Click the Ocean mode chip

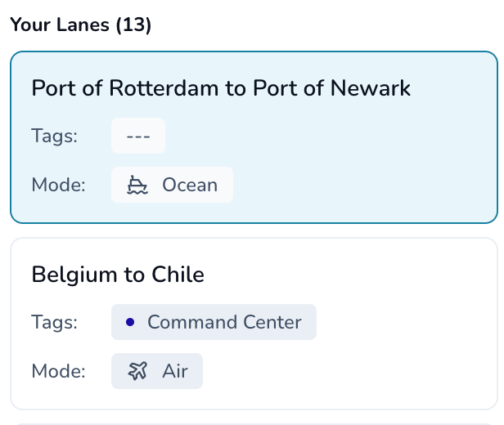[x=172, y=185]
